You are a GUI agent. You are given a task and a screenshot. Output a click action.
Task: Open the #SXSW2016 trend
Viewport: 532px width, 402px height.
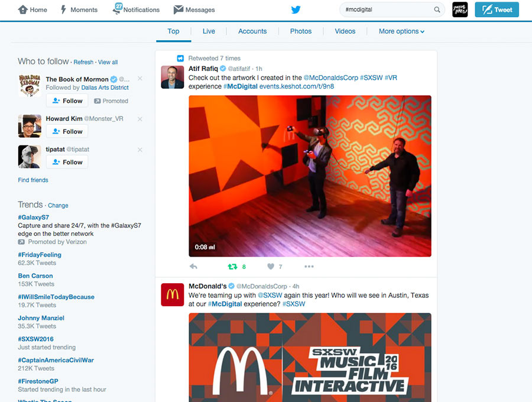[x=35, y=339]
